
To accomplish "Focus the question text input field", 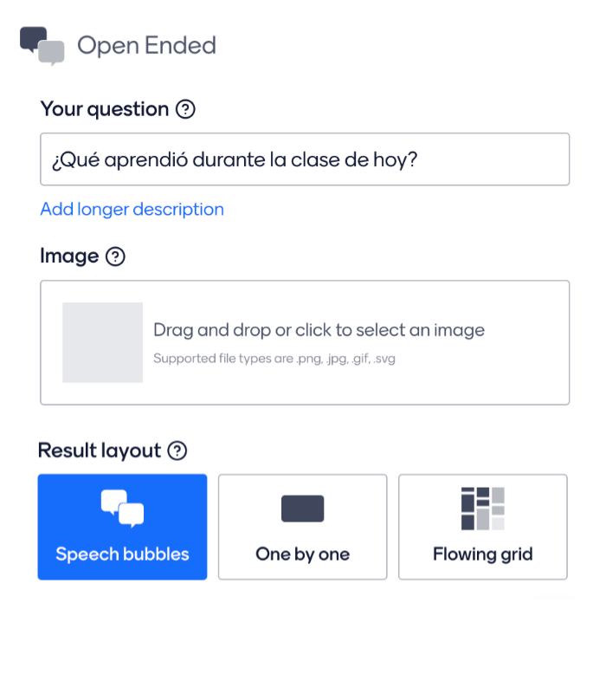I will [x=305, y=159].
